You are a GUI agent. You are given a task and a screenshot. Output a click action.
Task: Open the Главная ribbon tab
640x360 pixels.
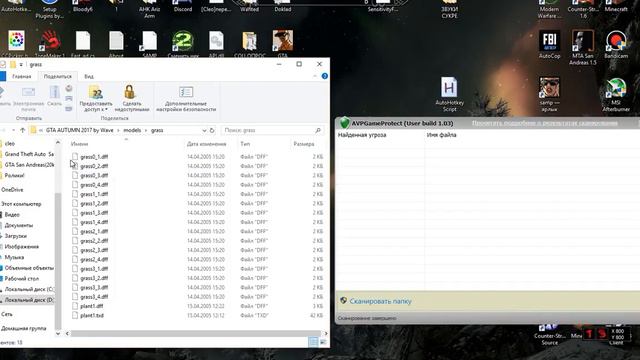pos(22,76)
